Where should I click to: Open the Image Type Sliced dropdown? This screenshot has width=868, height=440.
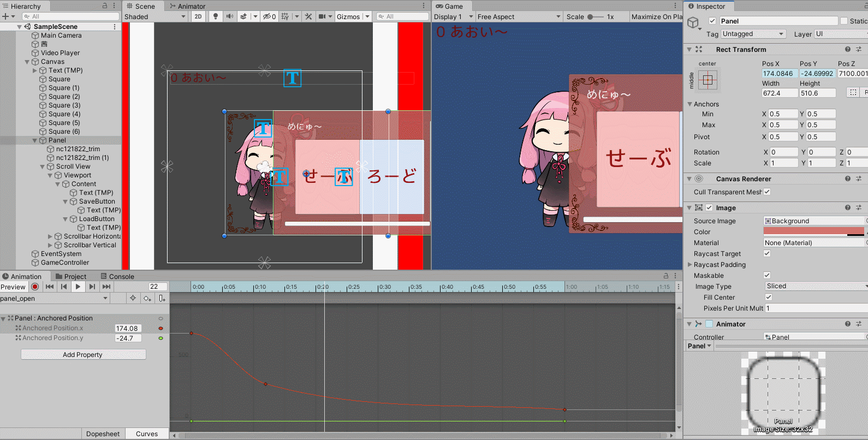point(816,286)
